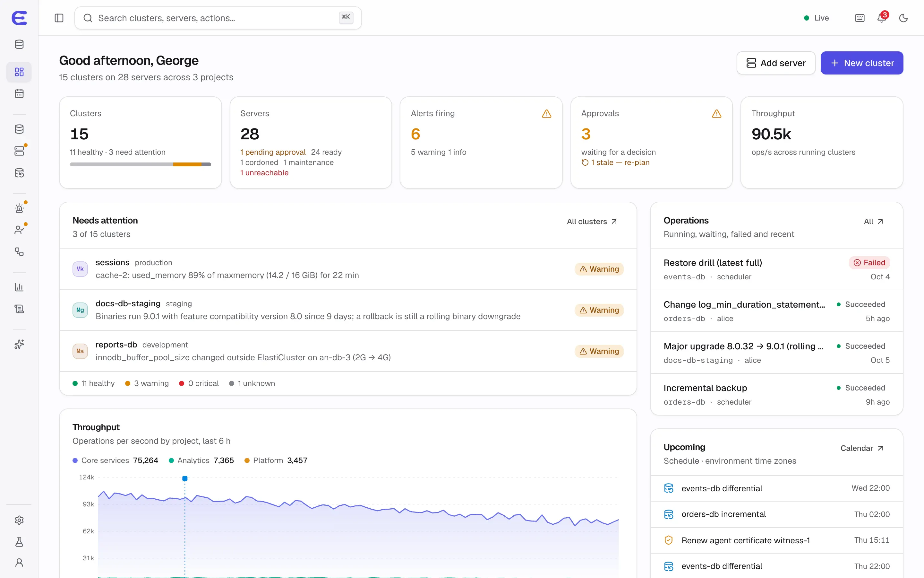This screenshot has width=924, height=578.
Task: Open the sessions production cluster row
Action: pyautogui.click(x=348, y=269)
